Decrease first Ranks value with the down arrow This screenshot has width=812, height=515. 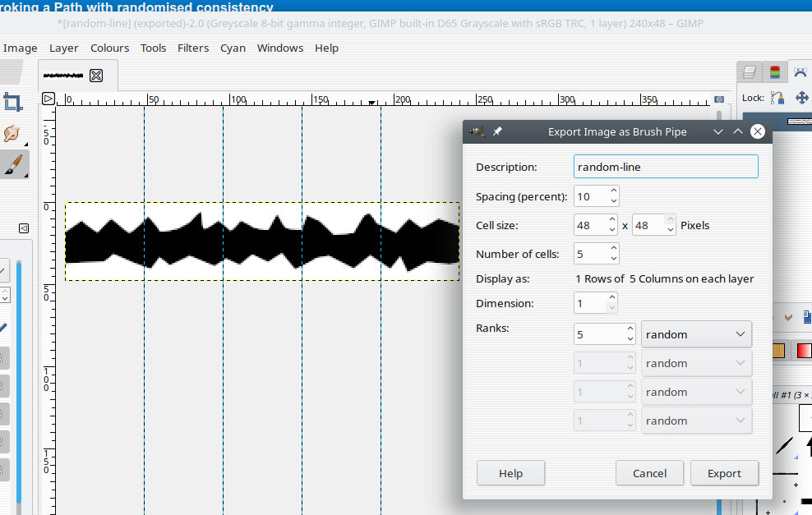pyautogui.click(x=630, y=339)
